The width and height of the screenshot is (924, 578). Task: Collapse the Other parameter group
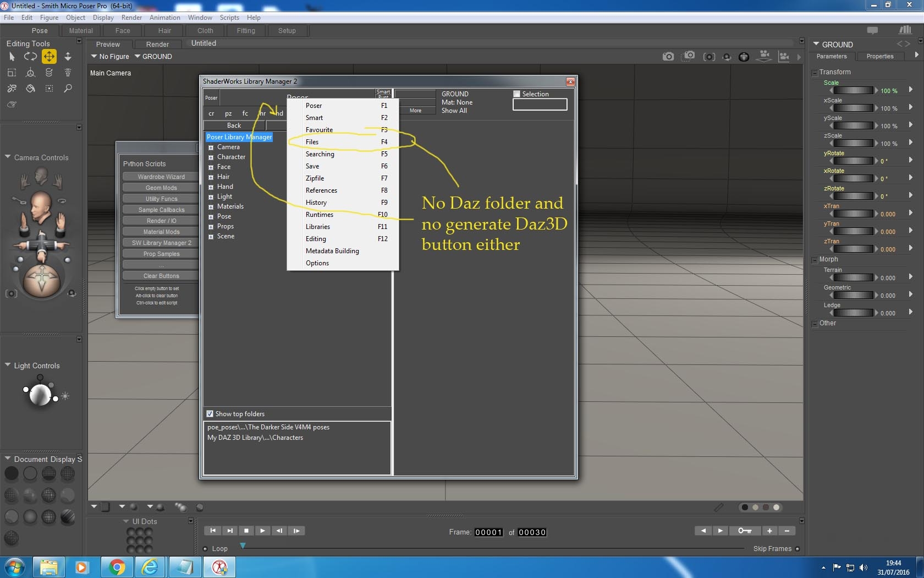point(815,324)
